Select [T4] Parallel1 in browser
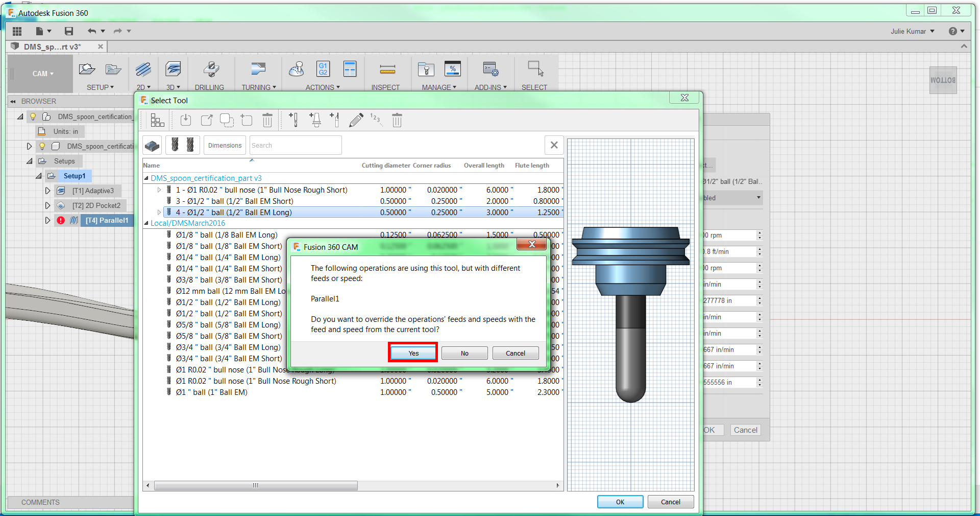 107,220
